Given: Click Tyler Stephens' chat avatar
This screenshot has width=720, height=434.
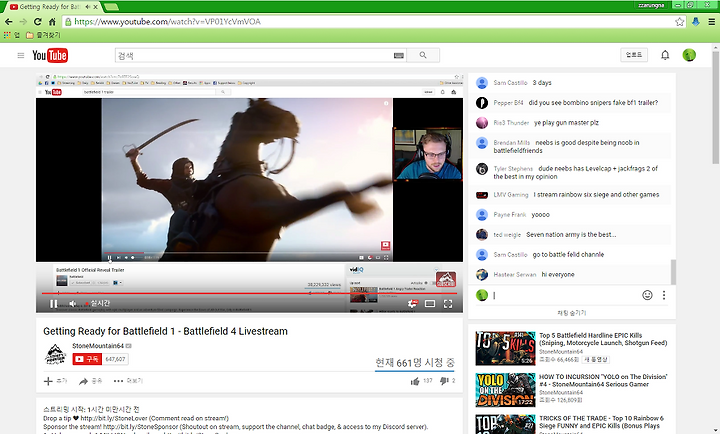Looking at the screenshot, I should coord(482,169).
